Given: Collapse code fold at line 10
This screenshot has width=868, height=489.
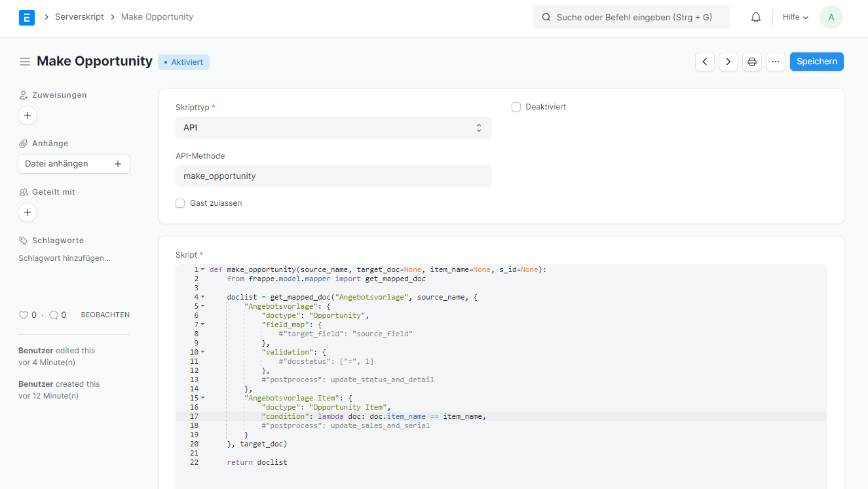Looking at the screenshot, I should (202, 352).
